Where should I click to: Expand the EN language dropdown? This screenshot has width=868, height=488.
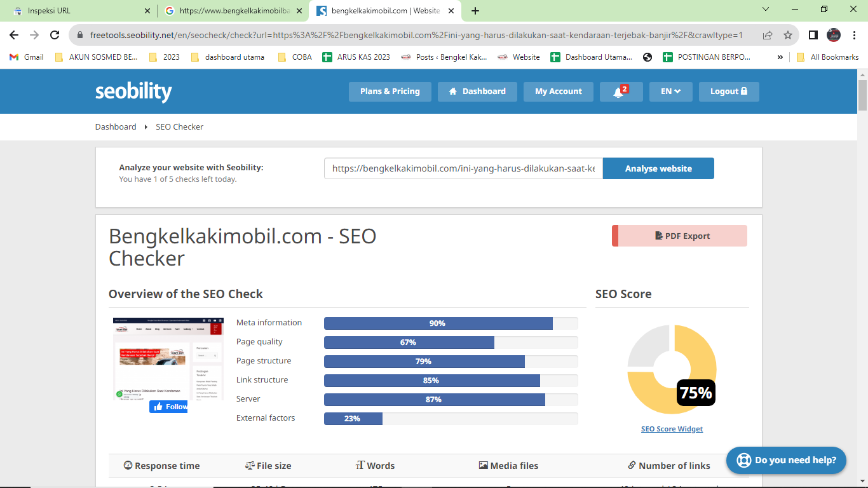coord(671,91)
